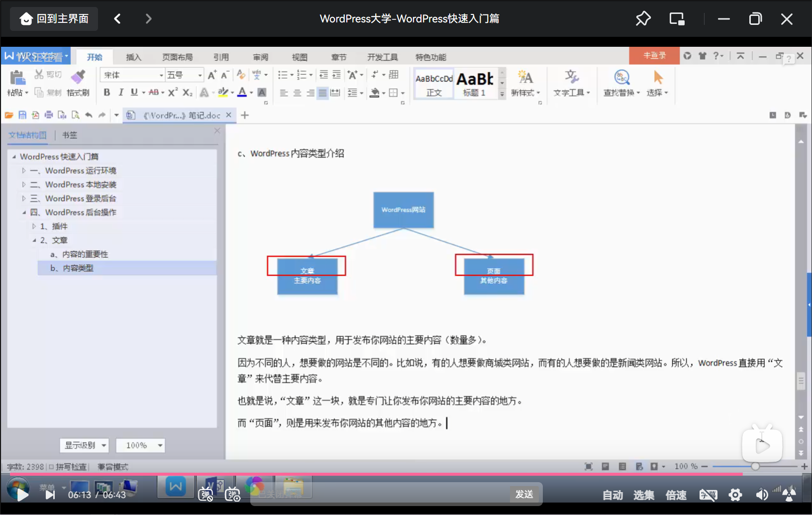Apply the yellow text highlight color
This screenshot has height=515, width=812.
223,93
